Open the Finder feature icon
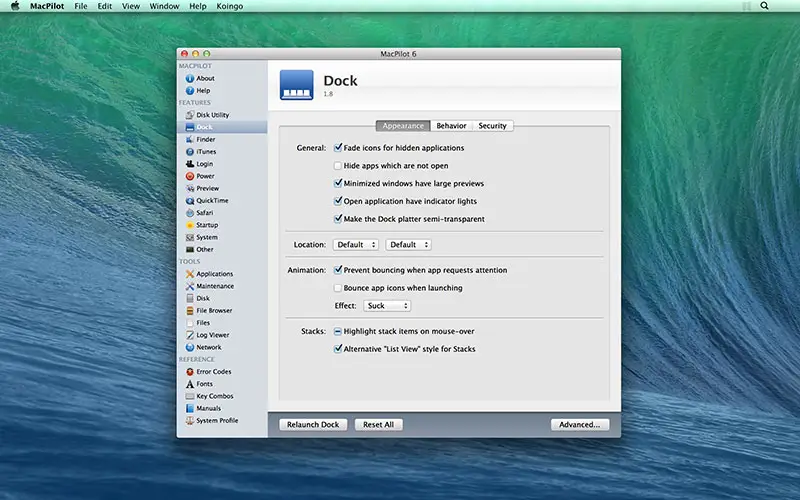The image size is (800, 500). [190, 139]
